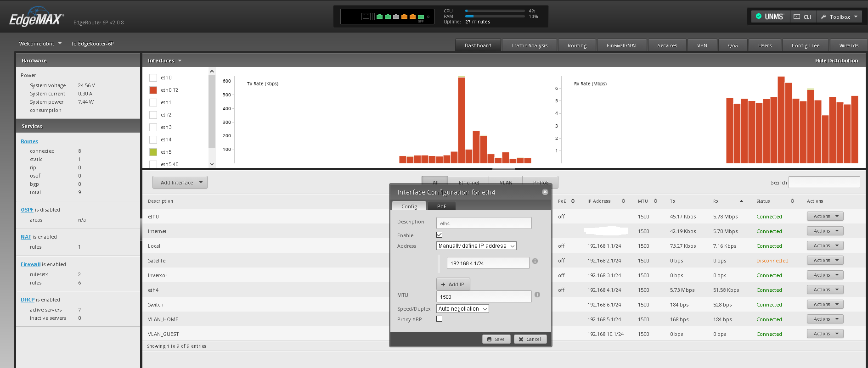
Task: Sort by IP Address column arrows
Action: click(x=623, y=201)
